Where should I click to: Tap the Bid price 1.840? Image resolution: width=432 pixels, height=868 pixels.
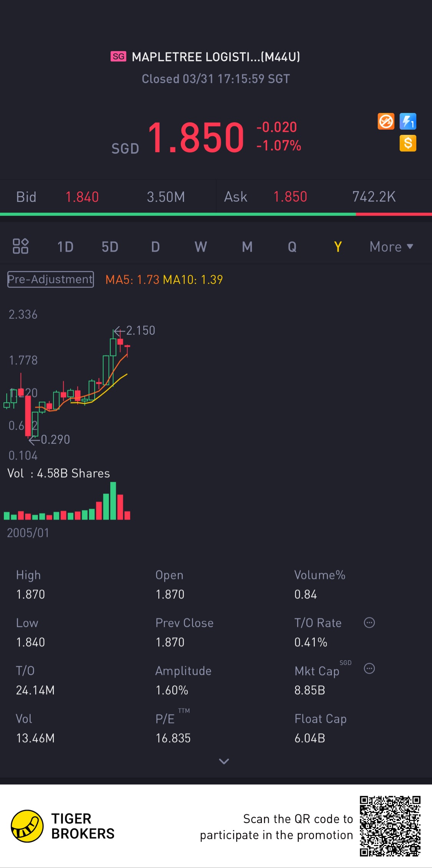click(82, 197)
